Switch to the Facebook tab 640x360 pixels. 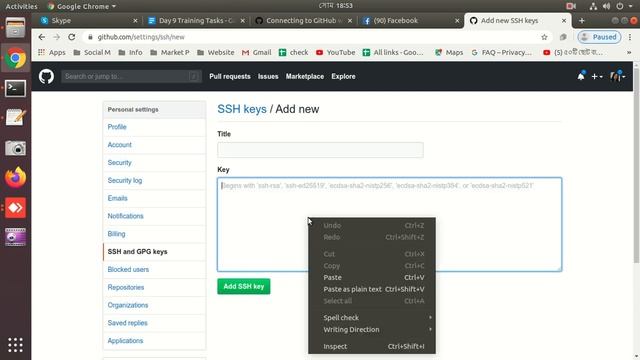click(410, 20)
